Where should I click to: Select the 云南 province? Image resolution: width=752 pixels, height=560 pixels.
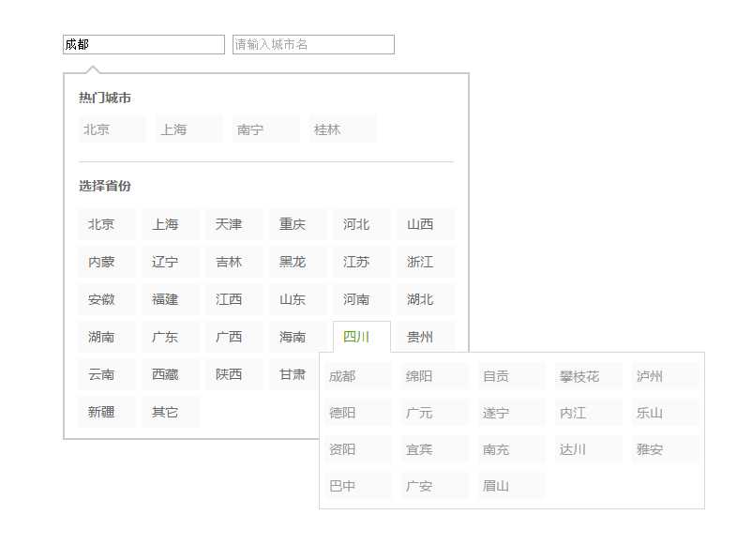[x=107, y=374]
